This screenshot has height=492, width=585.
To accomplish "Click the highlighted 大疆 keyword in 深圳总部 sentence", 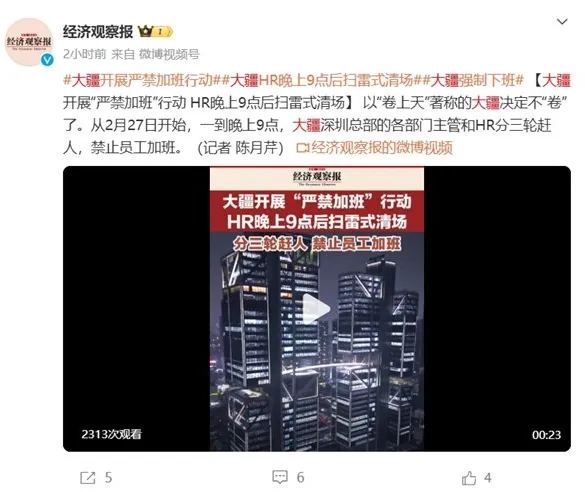I will 307,125.
